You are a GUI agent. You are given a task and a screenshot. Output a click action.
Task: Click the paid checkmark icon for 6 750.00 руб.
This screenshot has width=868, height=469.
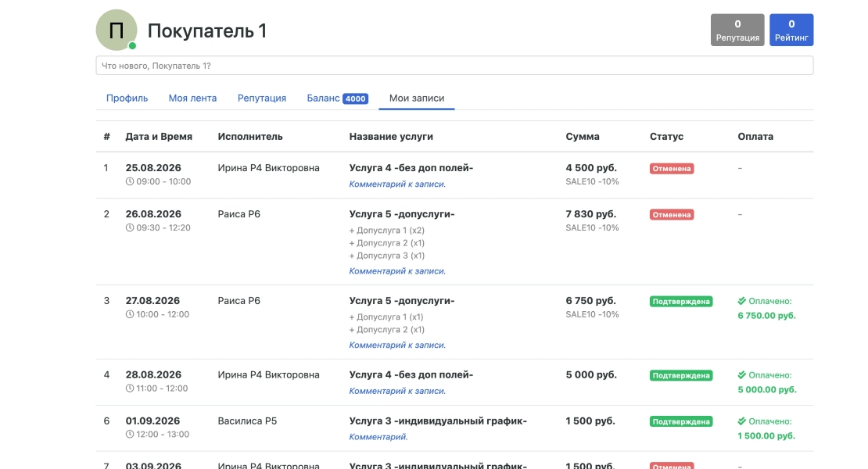coord(742,301)
